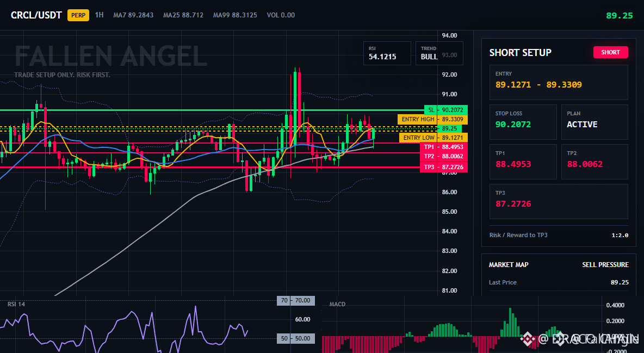Image resolution: width=644 pixels, height=353 pixels.
Task: Click the green 89.25 price at top right
Action: [x=620, y=16]
